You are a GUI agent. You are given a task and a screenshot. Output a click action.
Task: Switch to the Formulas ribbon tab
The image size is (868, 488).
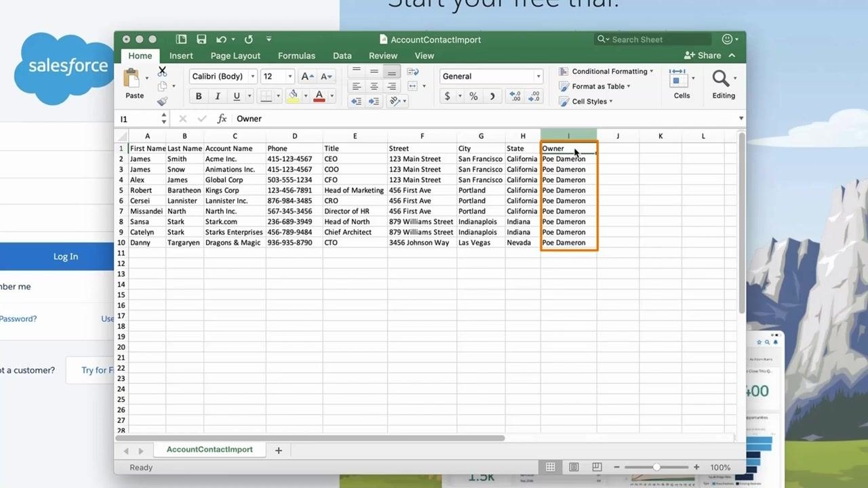[296, 56]
